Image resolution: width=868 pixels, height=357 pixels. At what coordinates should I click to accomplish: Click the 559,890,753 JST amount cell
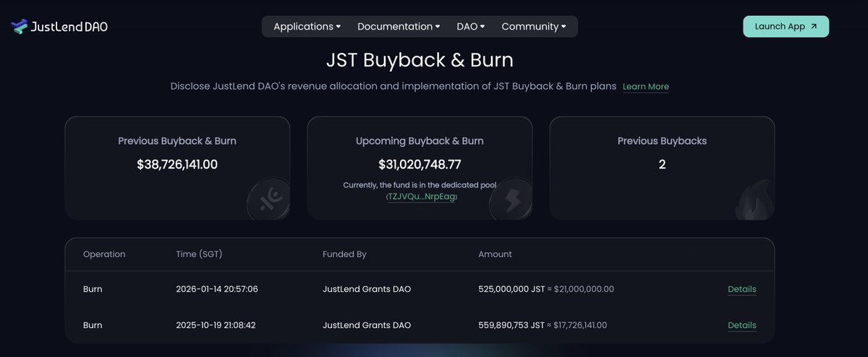pos(543,326)
